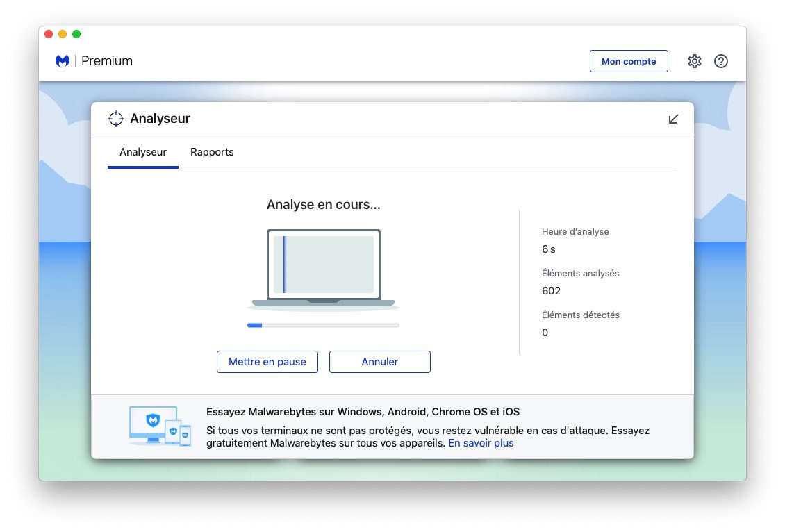
Task: Collapse the Analyseur panel with the arrow icon
Action: (672, 119)
